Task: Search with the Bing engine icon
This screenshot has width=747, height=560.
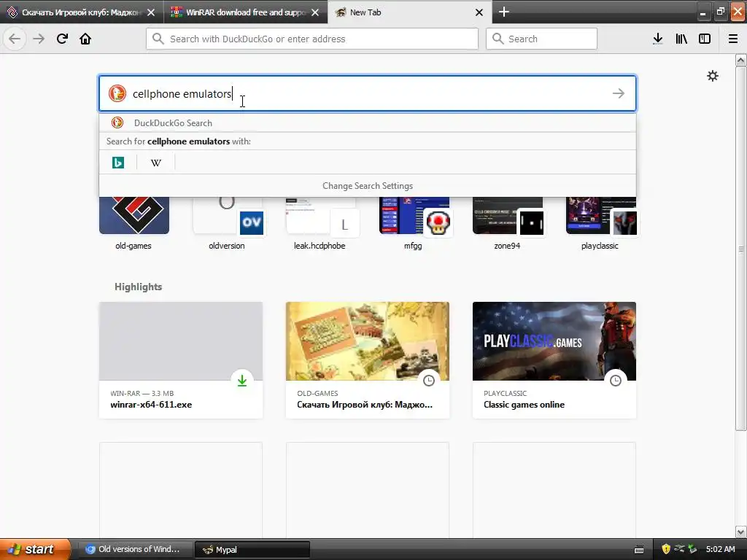Action: pyautogui.click(x=118, y=163)
